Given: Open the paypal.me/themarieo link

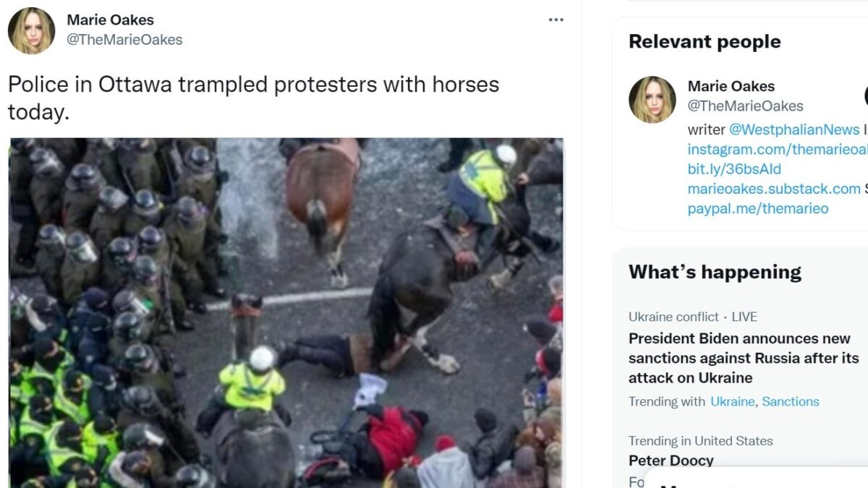Looking at the screenshot, I should click(757, 208).
